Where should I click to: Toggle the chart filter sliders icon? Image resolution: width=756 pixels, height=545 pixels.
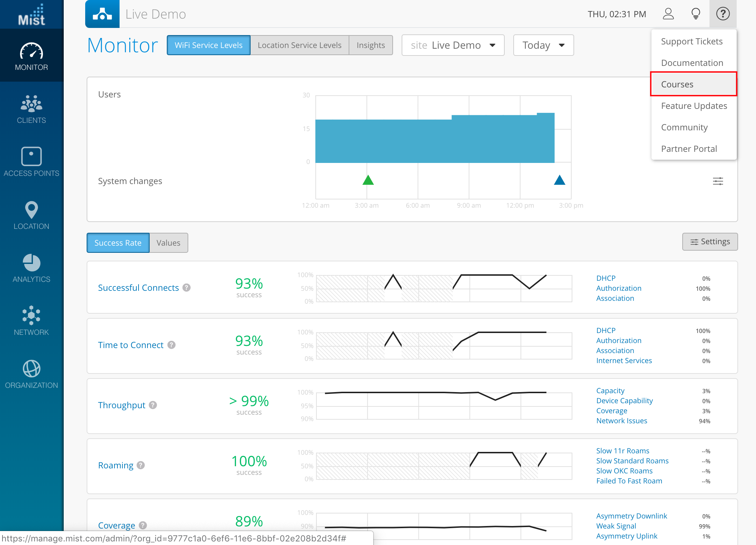[718, 181]
